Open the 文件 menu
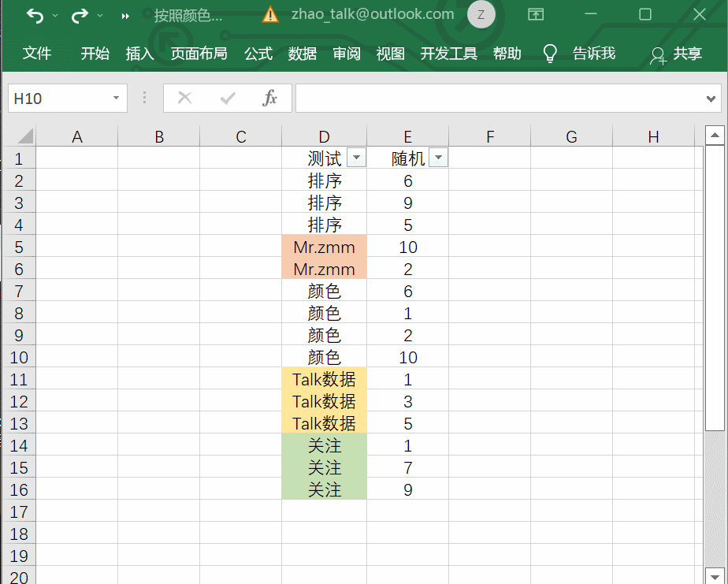This screenshot has width=728, height=584. (x=37, y=54)
